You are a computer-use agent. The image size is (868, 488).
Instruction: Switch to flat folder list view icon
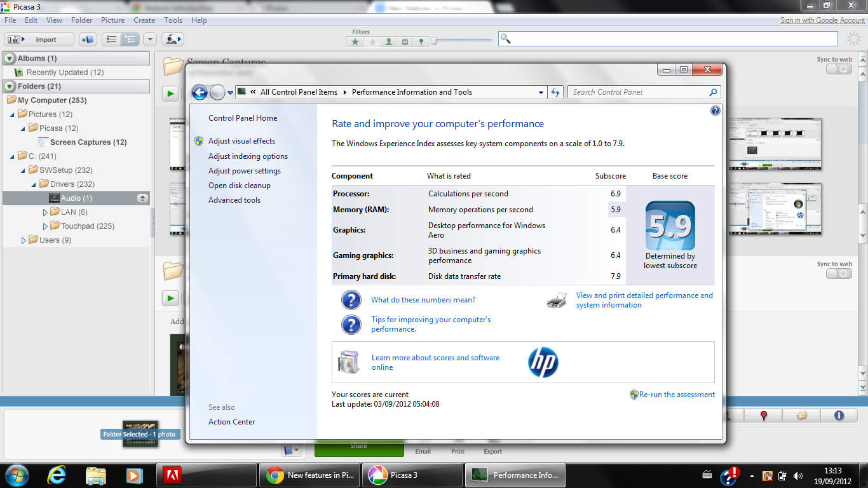point(111,39)
